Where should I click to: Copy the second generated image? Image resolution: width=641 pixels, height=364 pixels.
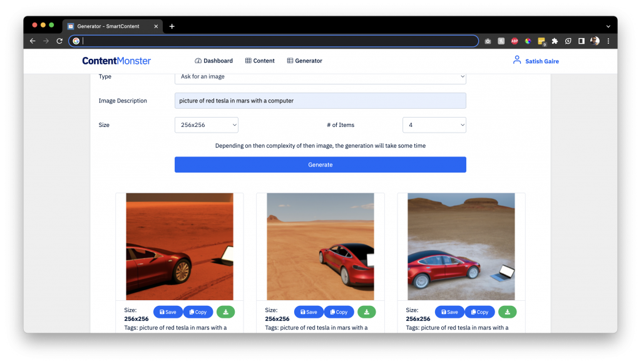[x=339, y=312]
